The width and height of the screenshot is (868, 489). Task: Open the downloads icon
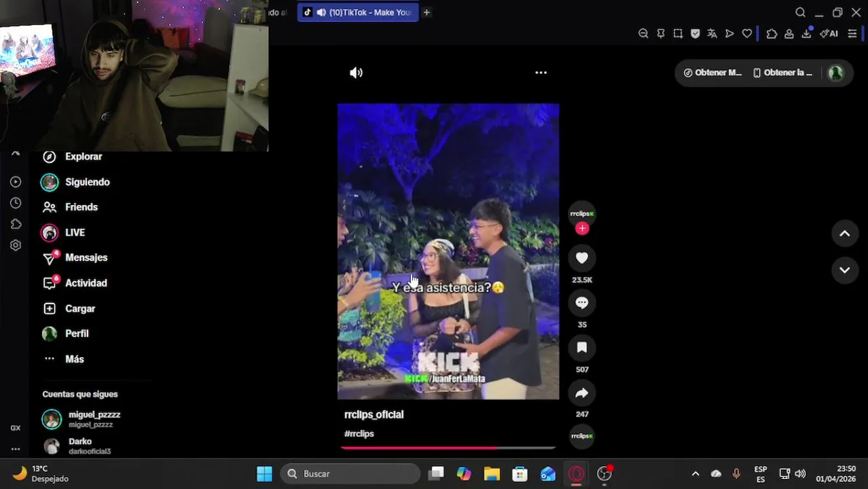coord(807,33)
